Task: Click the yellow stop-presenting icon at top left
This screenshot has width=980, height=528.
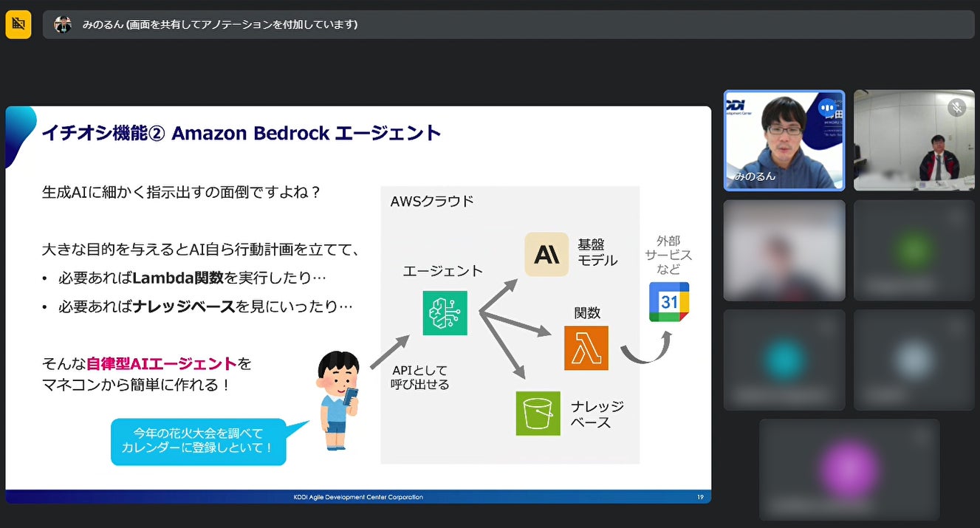Action: [x=18, y=24]
